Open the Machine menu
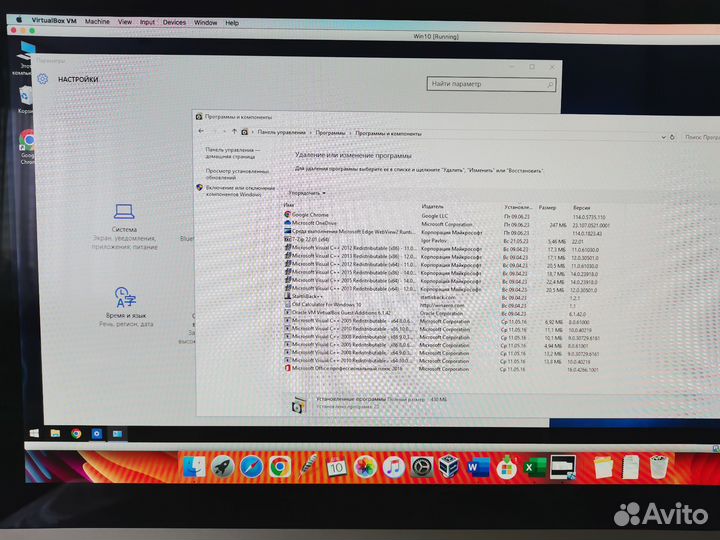Viewport: 720px width, 540px height. pos(97,21)
